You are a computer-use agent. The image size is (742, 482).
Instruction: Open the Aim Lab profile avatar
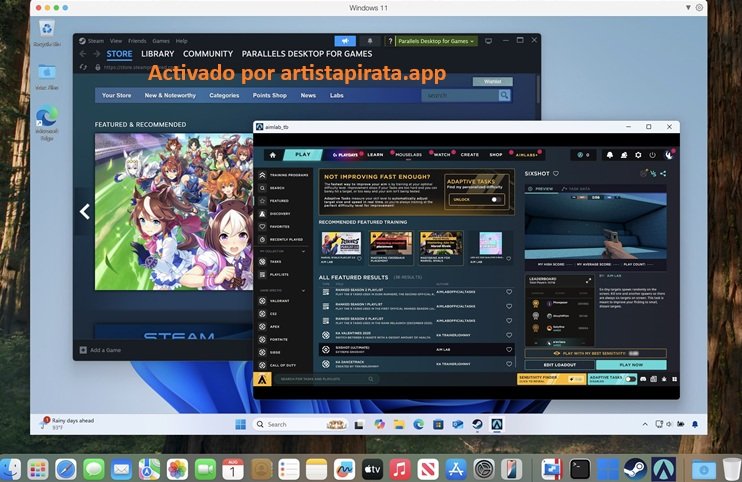669,155
